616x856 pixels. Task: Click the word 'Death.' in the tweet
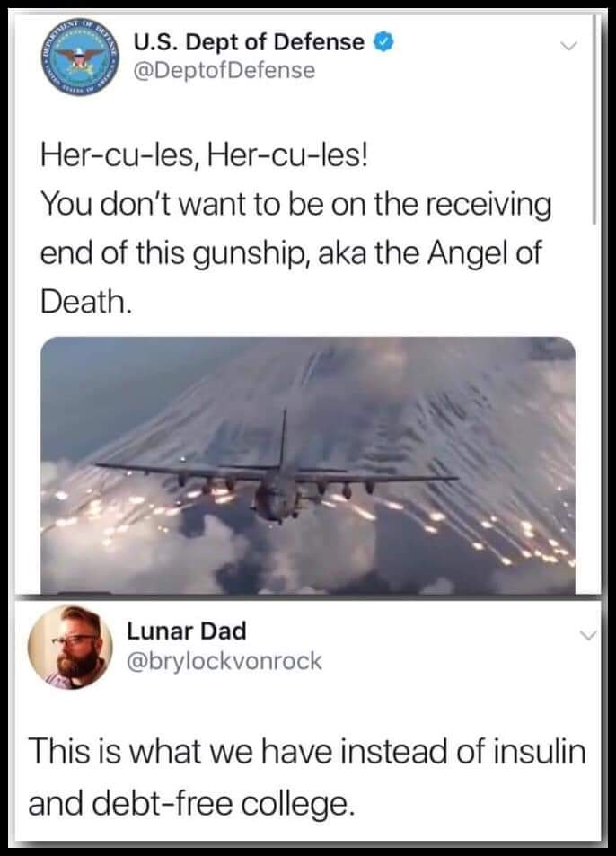coord(85,301)
